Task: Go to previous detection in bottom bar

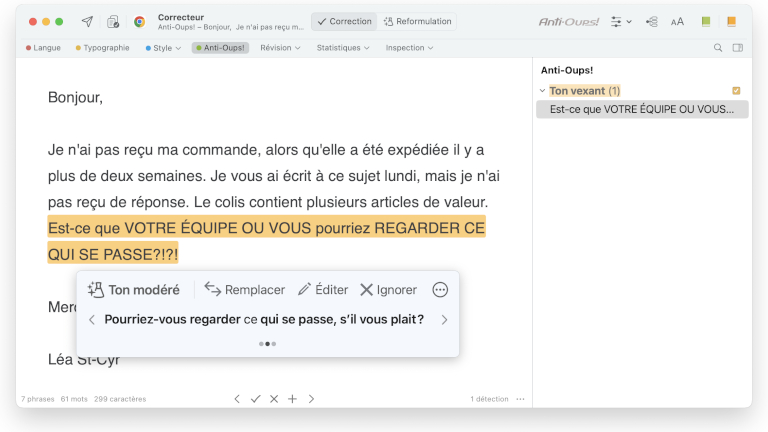Action: (237, 399)
